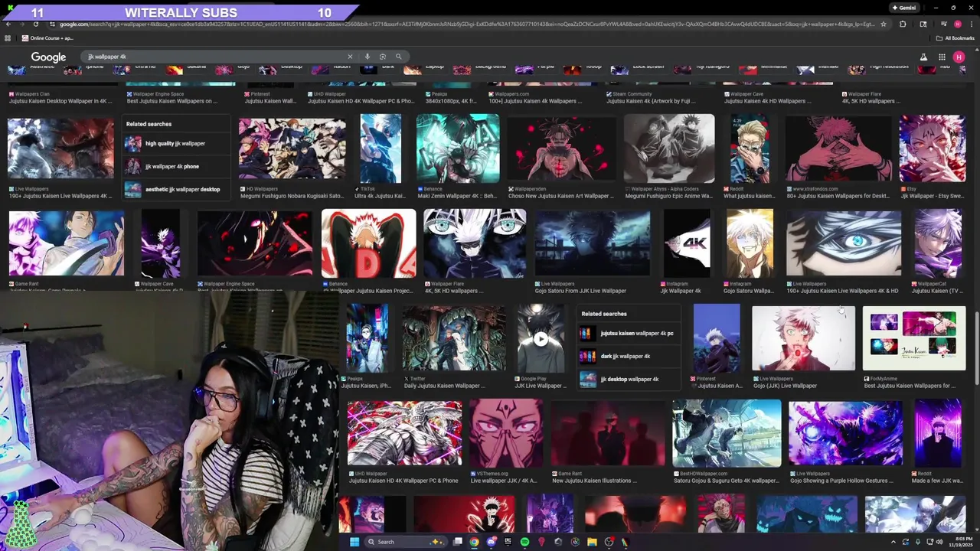Select related search jjk wallpaper 4k phone

[176, 166]
